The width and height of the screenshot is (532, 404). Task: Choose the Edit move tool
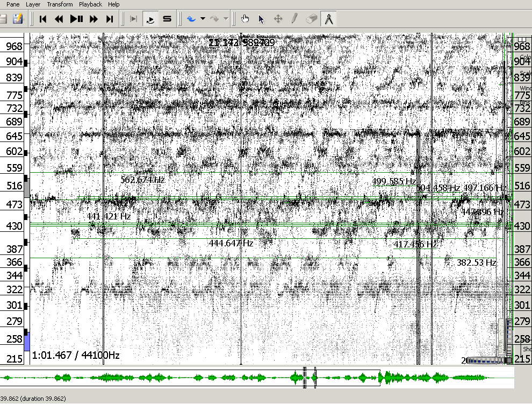tap(278, 19)
